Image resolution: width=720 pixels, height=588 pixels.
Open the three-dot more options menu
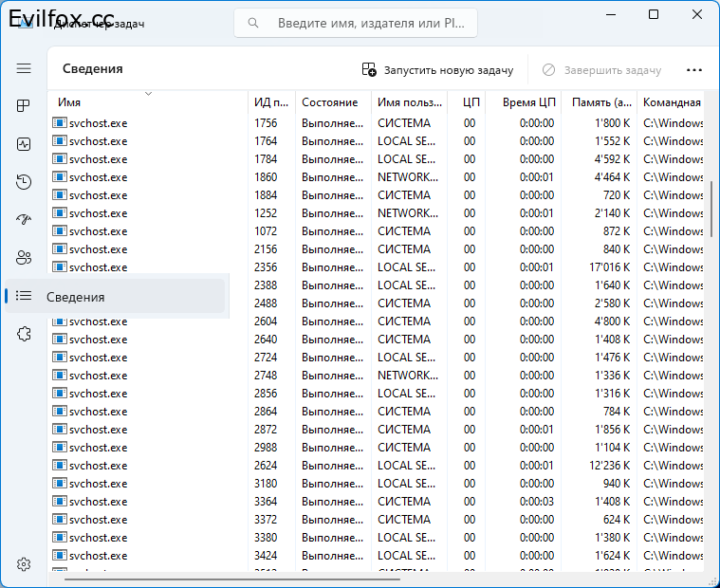point(693,70)
